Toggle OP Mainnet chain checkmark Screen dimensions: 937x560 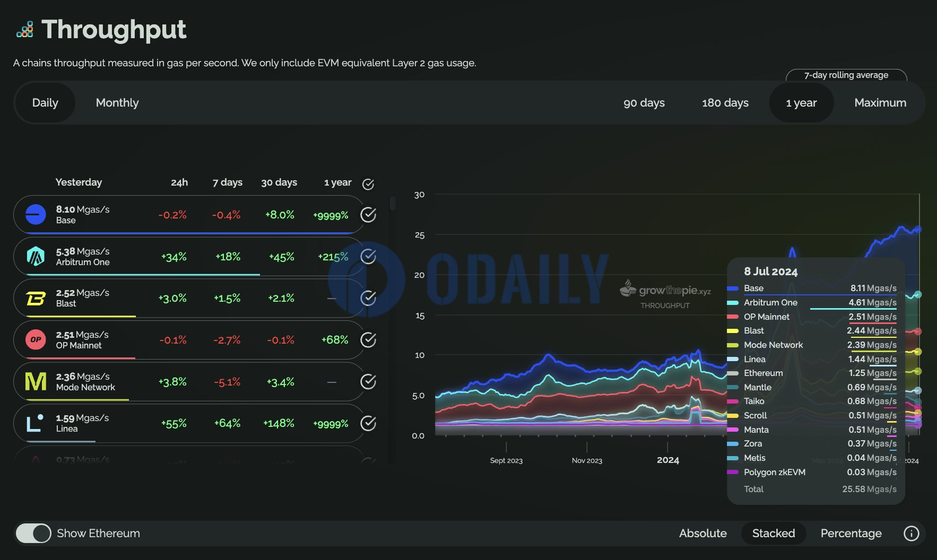[x=368, y=340]
